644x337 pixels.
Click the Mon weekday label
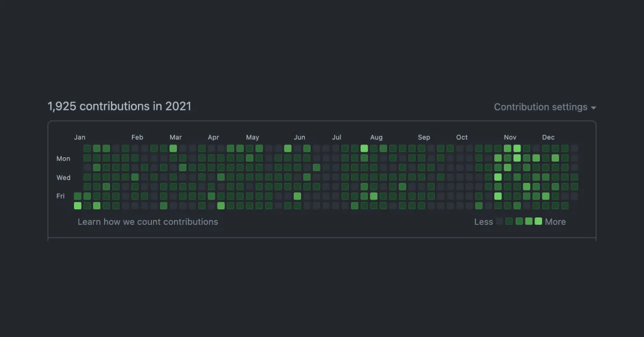63,158
